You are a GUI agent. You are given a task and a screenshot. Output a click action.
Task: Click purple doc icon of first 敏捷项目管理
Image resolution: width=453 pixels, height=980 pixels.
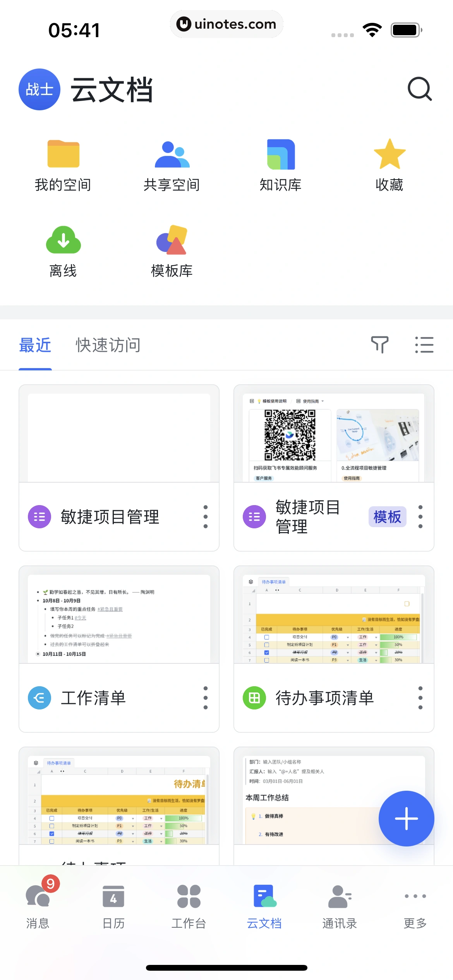tap(39, 517)
